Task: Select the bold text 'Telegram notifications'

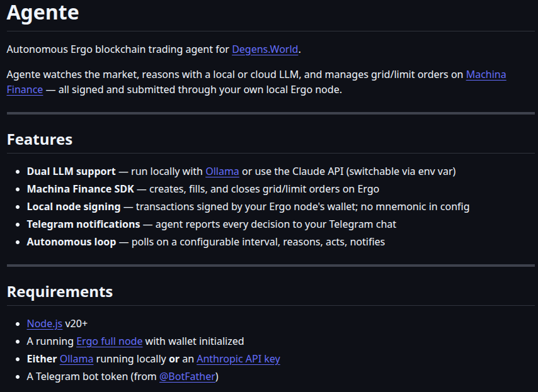Action: [83, 225]
